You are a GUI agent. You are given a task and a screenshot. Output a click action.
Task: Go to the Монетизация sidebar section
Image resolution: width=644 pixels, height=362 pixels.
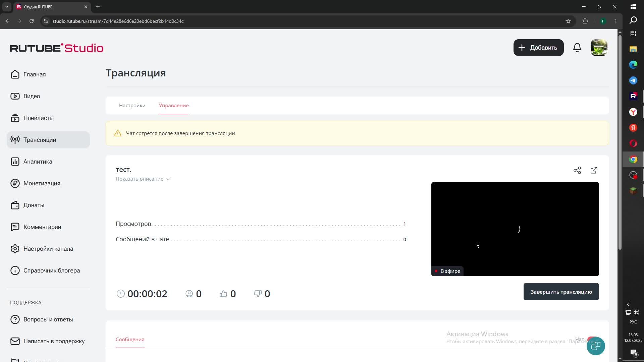click(42, 183)
